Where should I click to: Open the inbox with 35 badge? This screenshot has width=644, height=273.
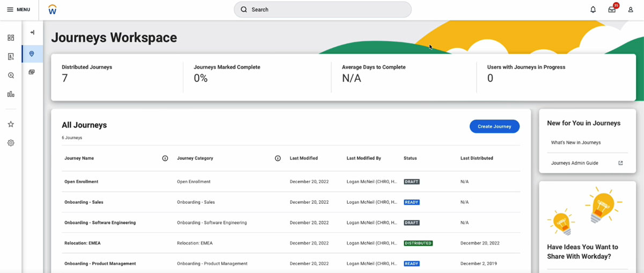[612, 9]
